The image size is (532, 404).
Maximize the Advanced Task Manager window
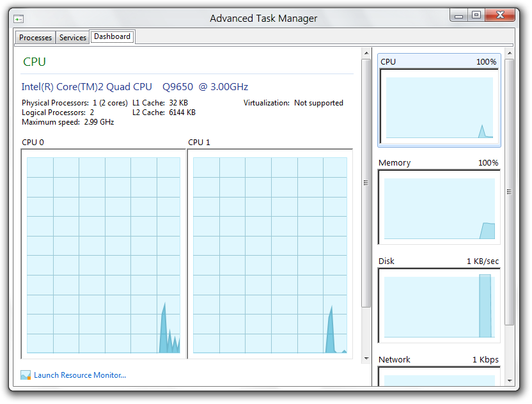tap(476, 15)
